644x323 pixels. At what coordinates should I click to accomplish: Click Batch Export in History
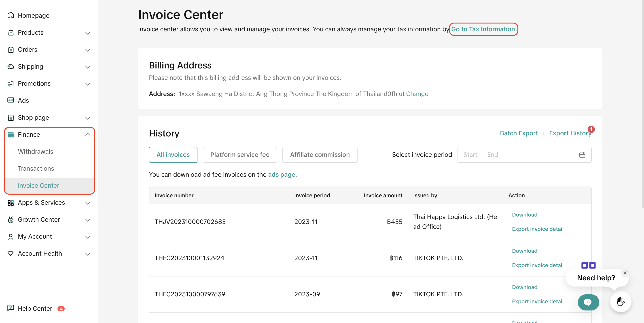click(519, 133)
